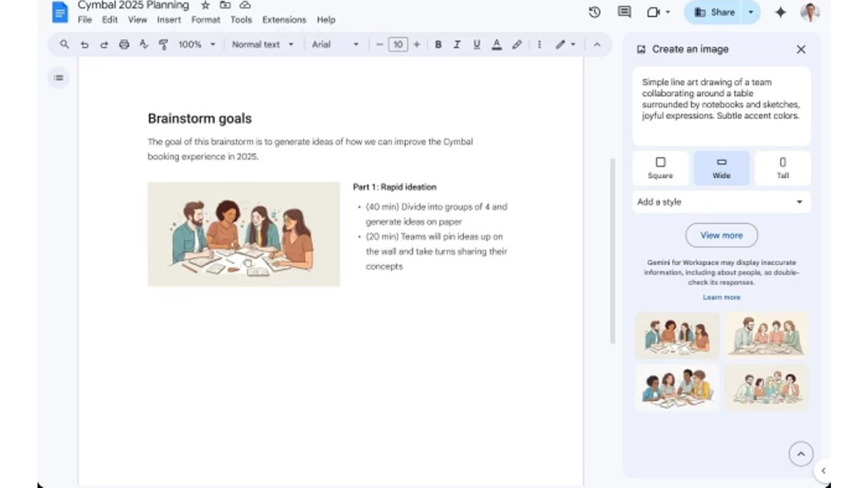The image size is (868, 488).
Task: Insert a link using the link icon
Action: click(x=517, y=44)
